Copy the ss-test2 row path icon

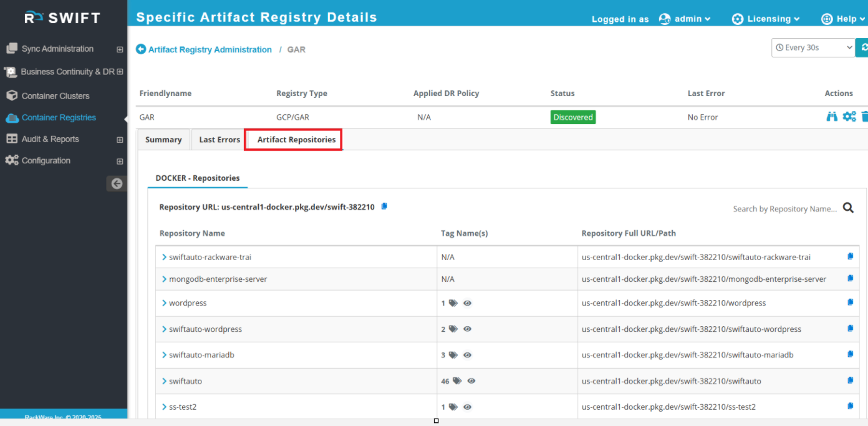(x=850, y=406)
